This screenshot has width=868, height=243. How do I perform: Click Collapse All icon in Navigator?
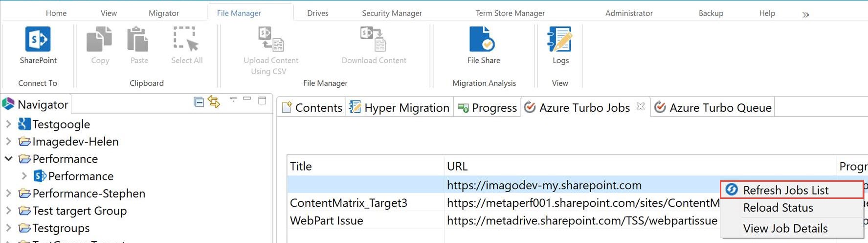199,102
